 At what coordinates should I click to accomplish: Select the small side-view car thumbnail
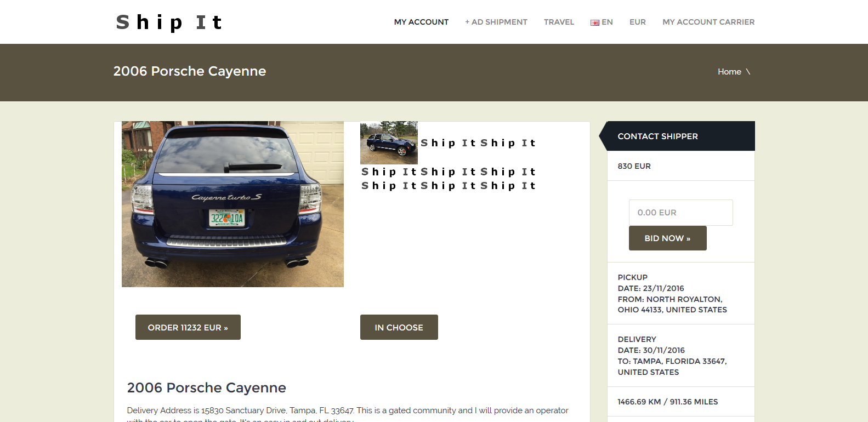click(x=389, y=142)
